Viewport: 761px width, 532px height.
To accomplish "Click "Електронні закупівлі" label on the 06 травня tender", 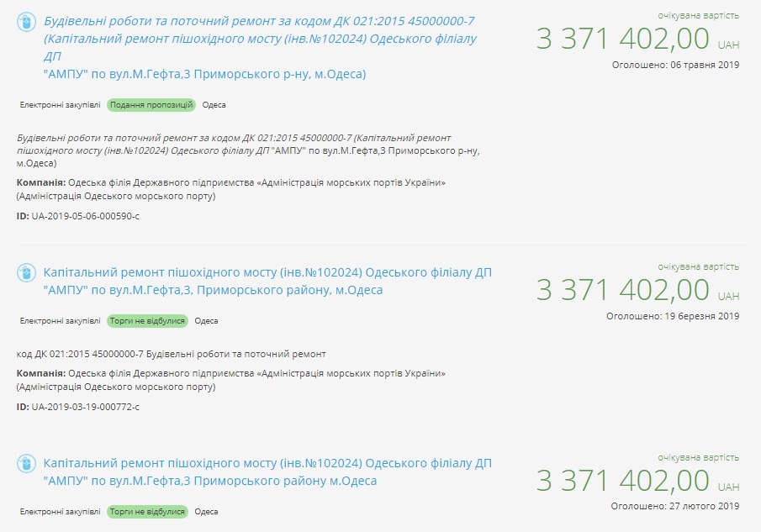I will click(60, 105).
